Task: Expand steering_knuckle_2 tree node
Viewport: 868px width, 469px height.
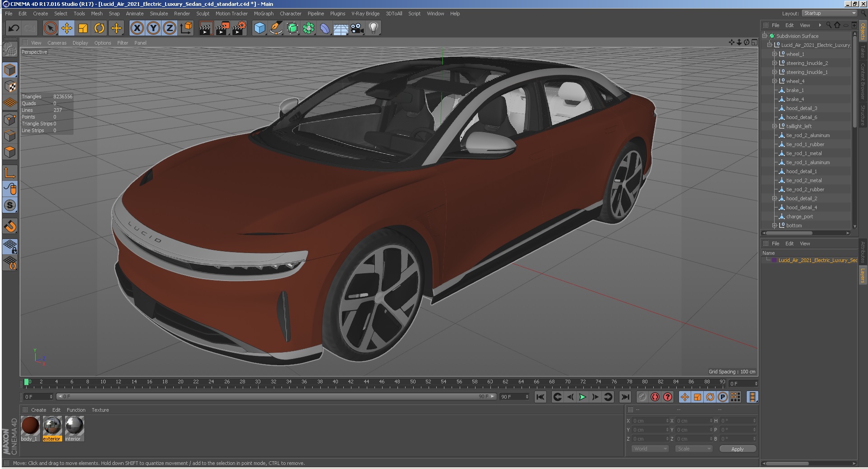Action: point(774,63)
